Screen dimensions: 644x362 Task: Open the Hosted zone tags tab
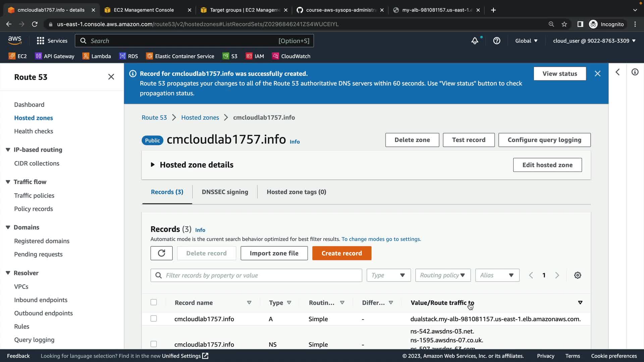(296, 192)
